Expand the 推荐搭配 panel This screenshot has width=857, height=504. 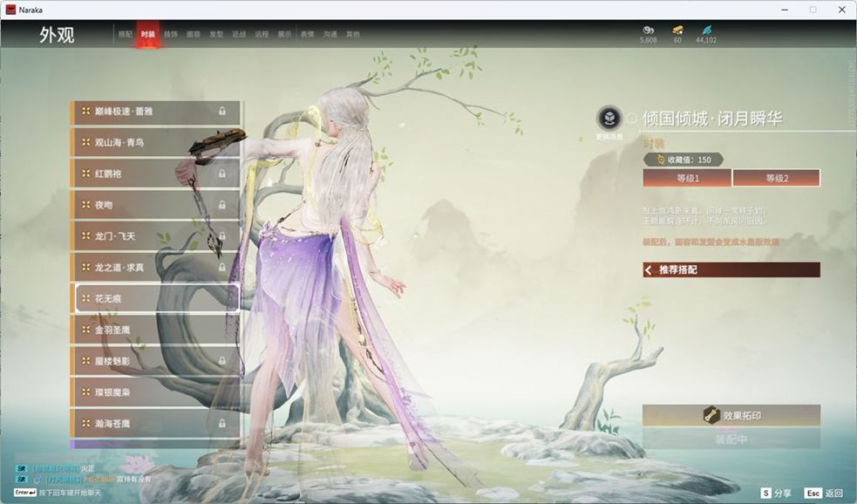click(731, 270)
